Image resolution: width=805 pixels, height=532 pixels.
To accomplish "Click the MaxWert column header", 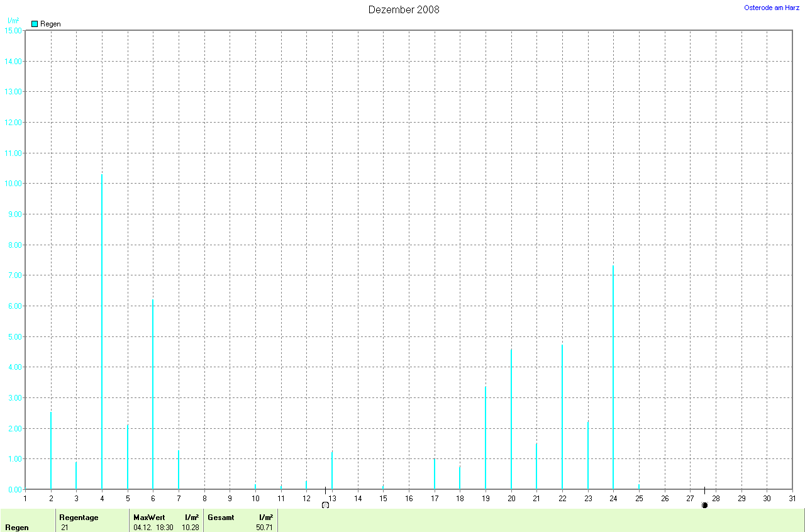I will (149, 517).
